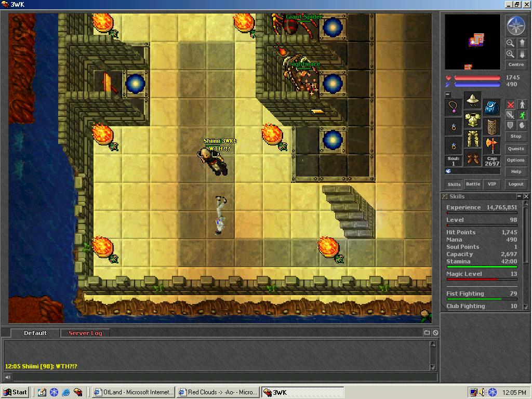Viewport: 532px width, 399px height.
Task: Click the Magic Level progress bar
Action: [482, 279]
